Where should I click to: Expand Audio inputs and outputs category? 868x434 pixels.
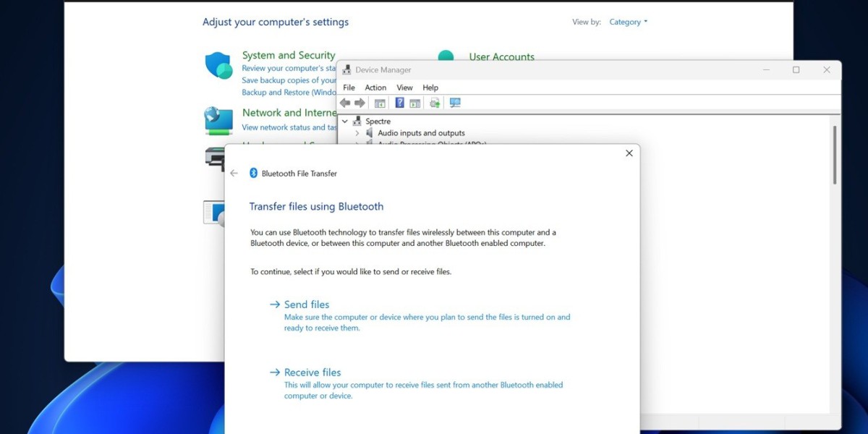357,133
